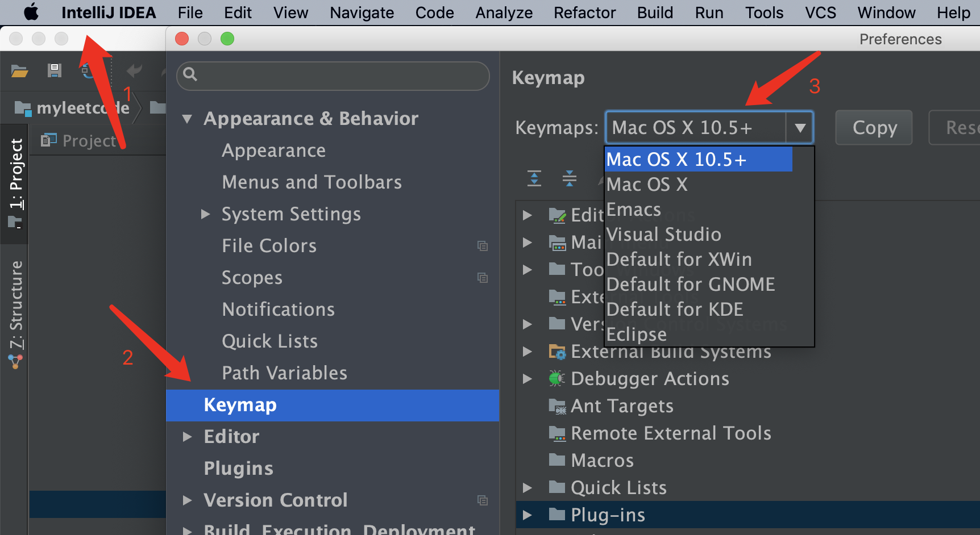Select the Keymap settings page
This screenshot has height=535, width=980.
click(x=333, y=405)
